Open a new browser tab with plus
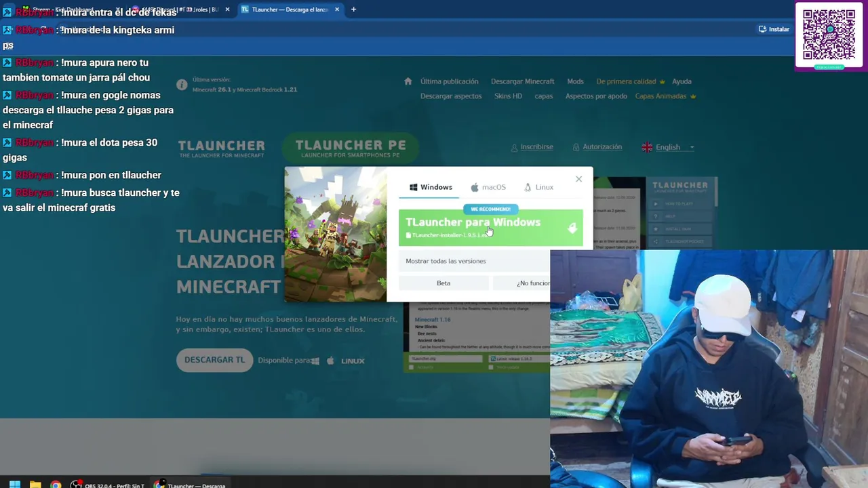Image resolution: width=868 pixels, height=488 pixels. coord(353,9)
